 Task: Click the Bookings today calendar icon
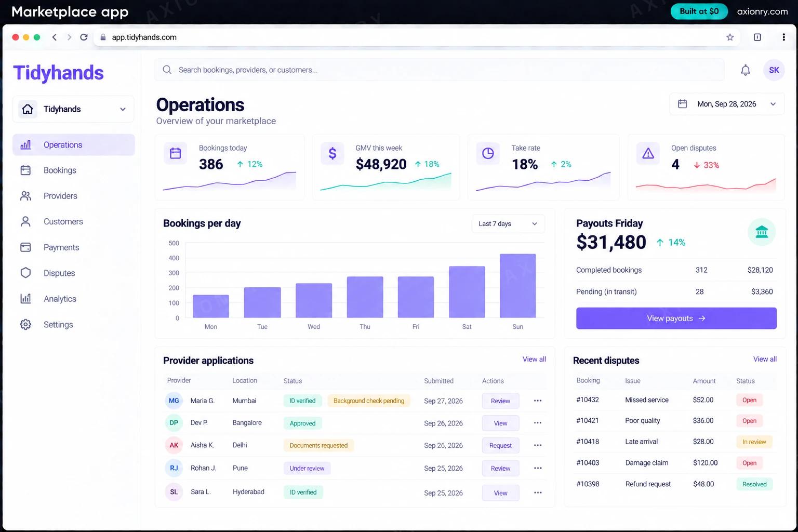176,153
